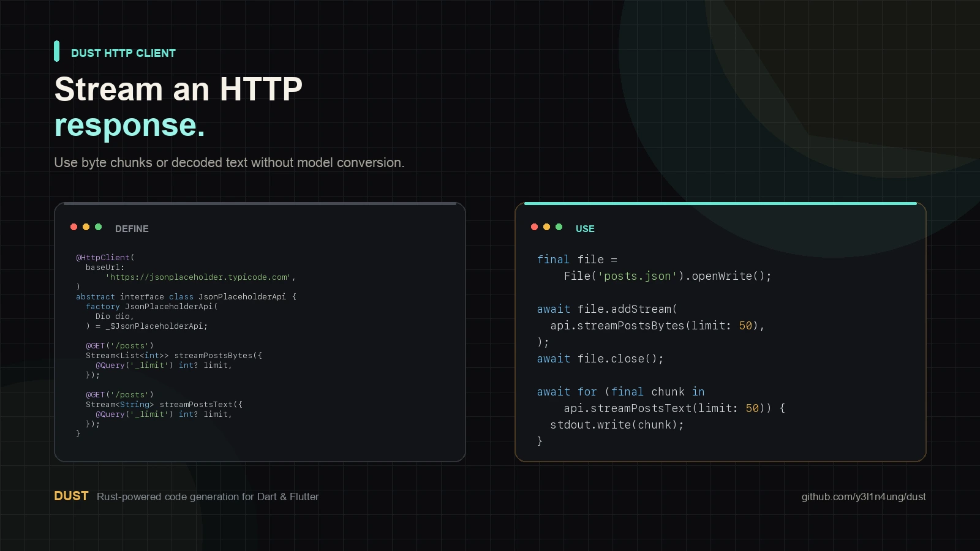980x551 pixels.
Task: Click the green dot in the USE panel
Action: click(x=559, y=227)
